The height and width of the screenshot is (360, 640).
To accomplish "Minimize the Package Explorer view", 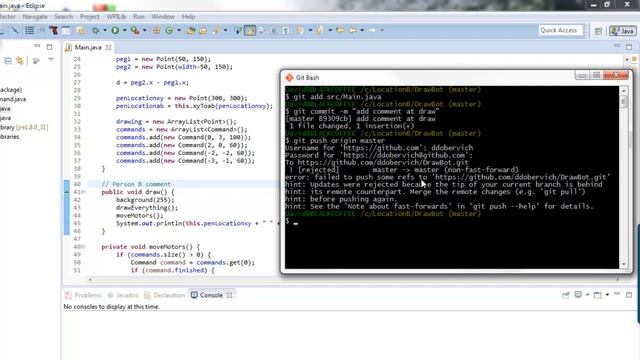I will tap(37, 46).
